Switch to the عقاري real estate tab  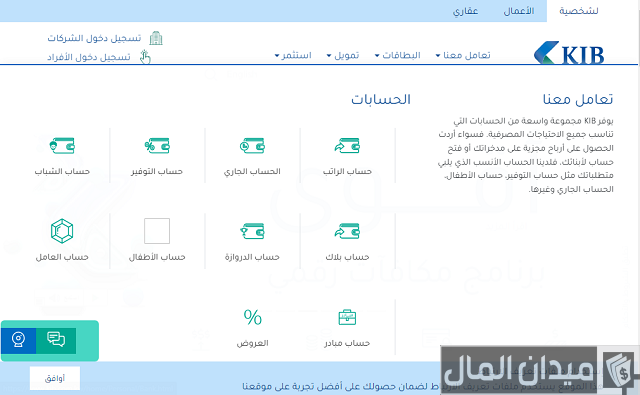pos(465,11)
